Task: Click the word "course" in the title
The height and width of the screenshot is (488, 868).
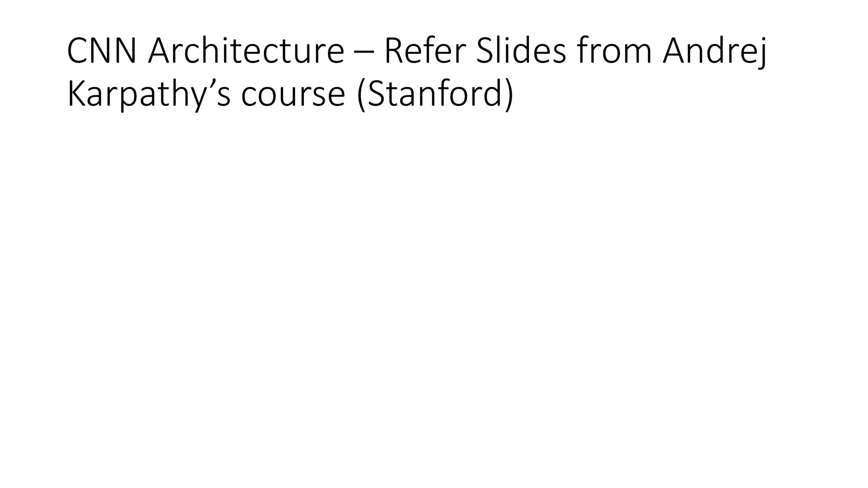Action: (x=293, y=94)
